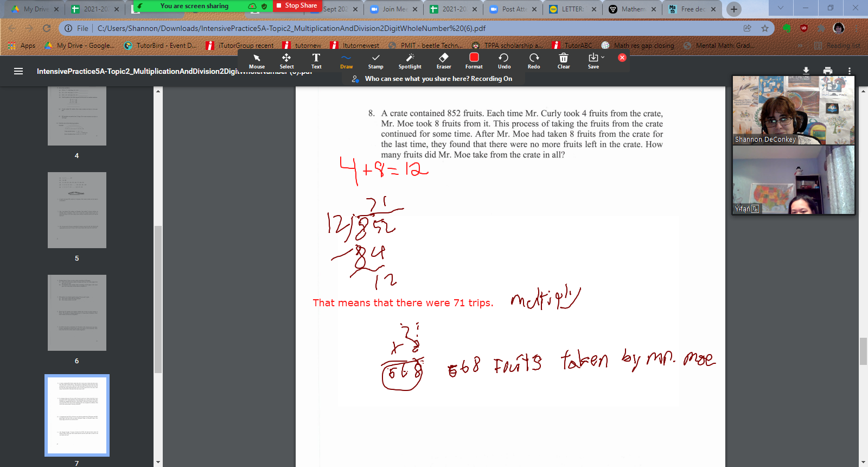Click the sidebar scroll down arrow
This screenshot has height=467, width=868.
[158, 463]
